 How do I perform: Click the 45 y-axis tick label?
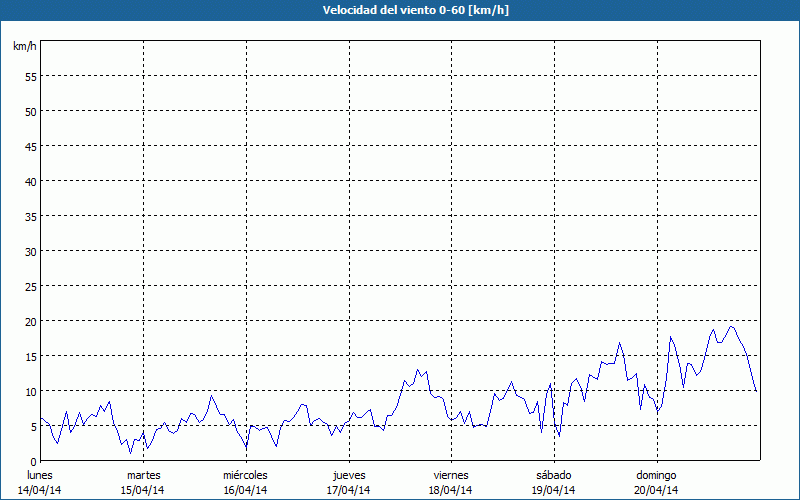(30, 146)
